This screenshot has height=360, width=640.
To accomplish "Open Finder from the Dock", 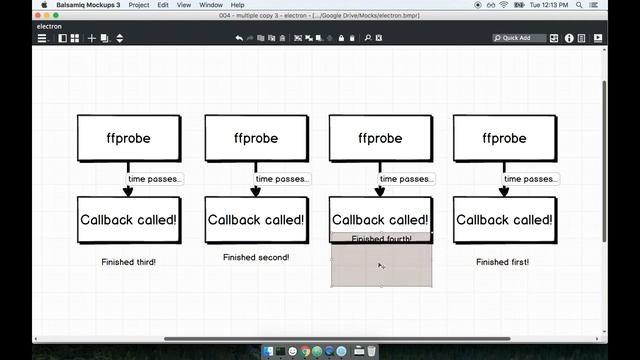I will pyautogui.click(x=268, y=351).
